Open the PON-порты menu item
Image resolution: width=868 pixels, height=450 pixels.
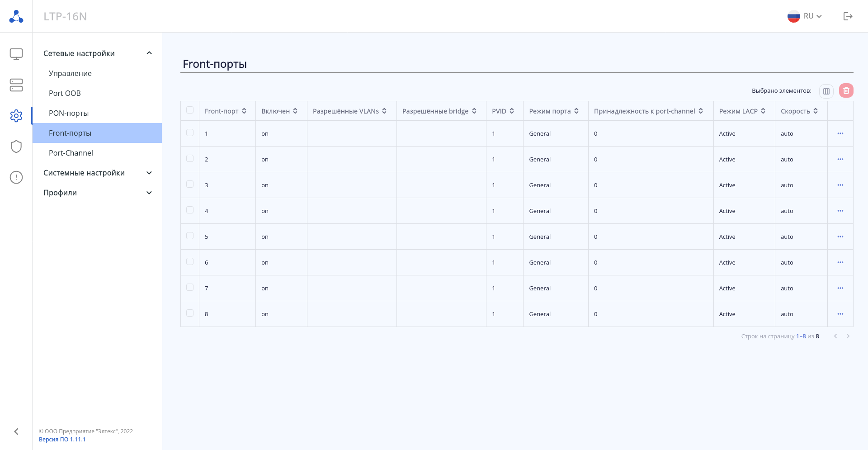pyautogui.click(x=97, y=113)
